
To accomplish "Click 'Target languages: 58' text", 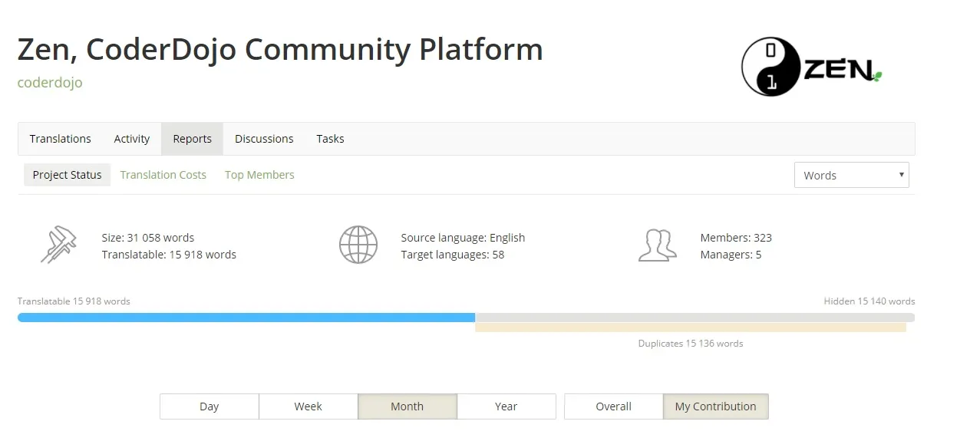I will (453, 255).
